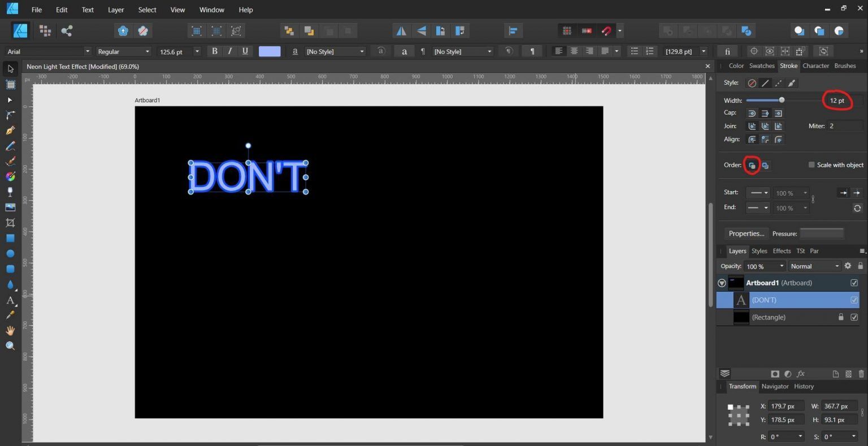Viewport: 868px width, 446px height.
Task: Toggle visibility of the DON'T layer
Action: click(854, 300)
